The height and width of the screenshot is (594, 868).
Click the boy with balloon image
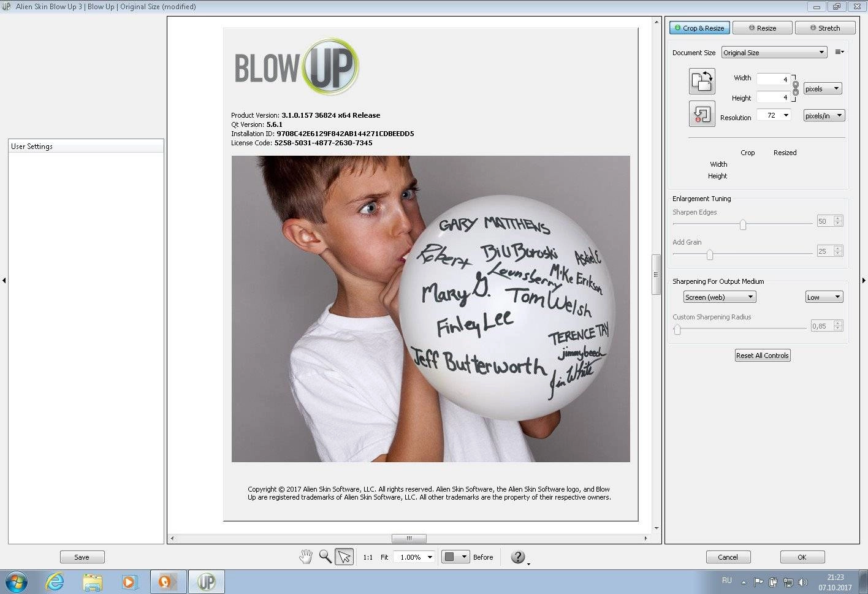430,308
